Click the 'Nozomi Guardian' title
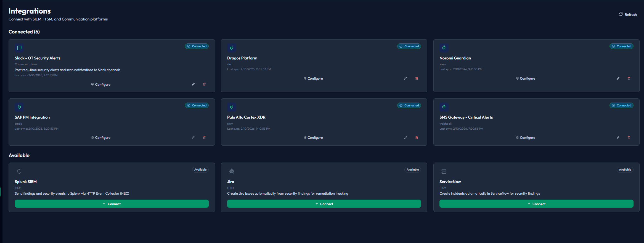 [455, 58]
